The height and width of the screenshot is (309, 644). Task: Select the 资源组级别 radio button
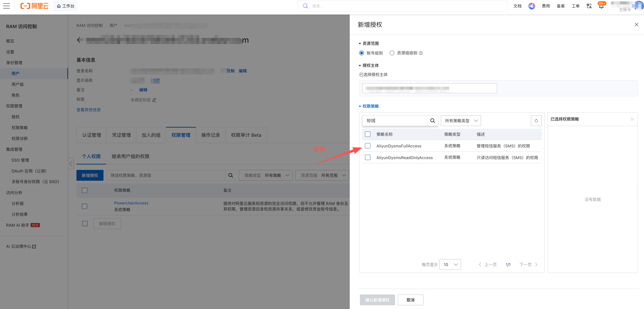(x=392, y=53)
